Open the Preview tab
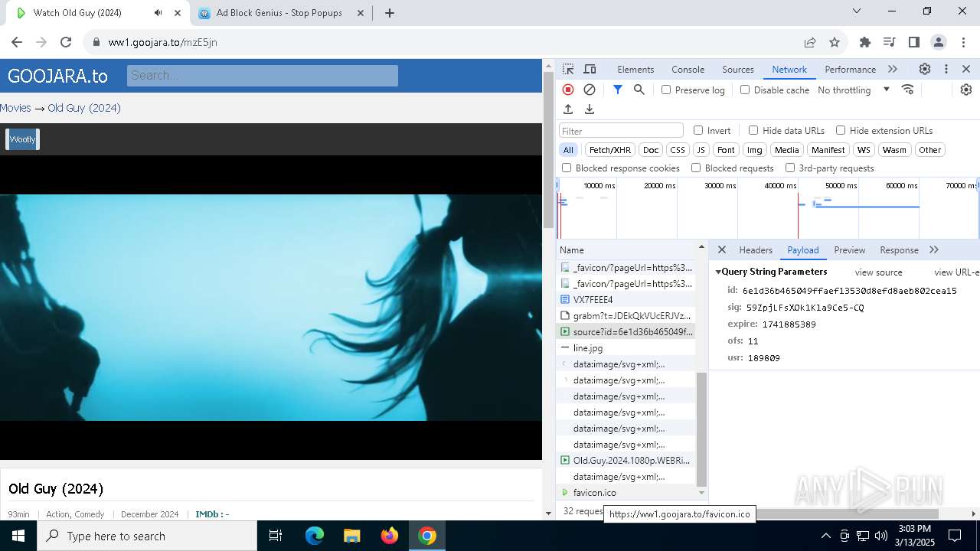The image size is (980, 551). (850, 249)
